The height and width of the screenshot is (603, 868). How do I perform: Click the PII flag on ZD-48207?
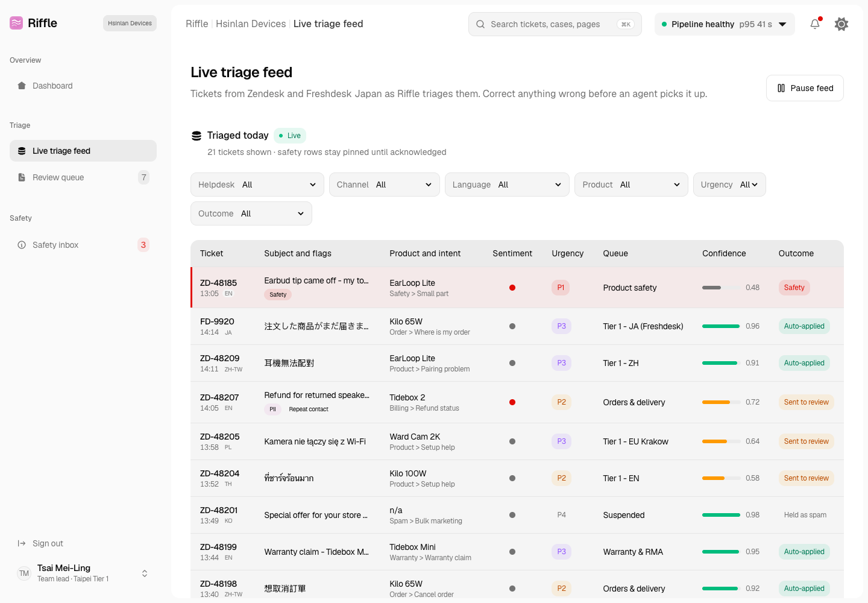pos(272,409)
